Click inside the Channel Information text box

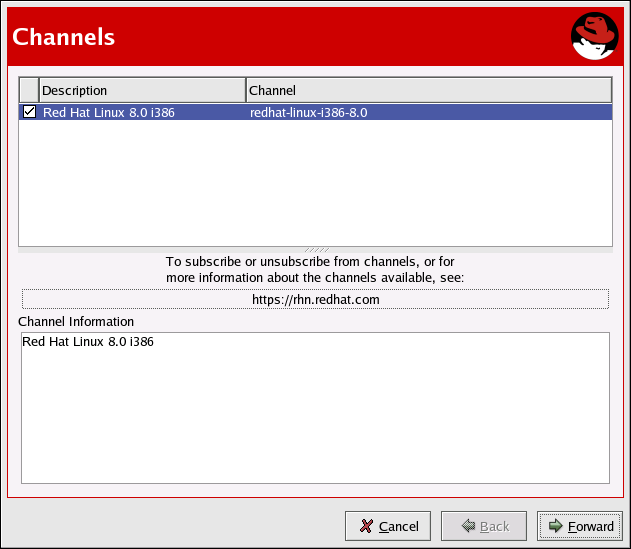[316, 408]
